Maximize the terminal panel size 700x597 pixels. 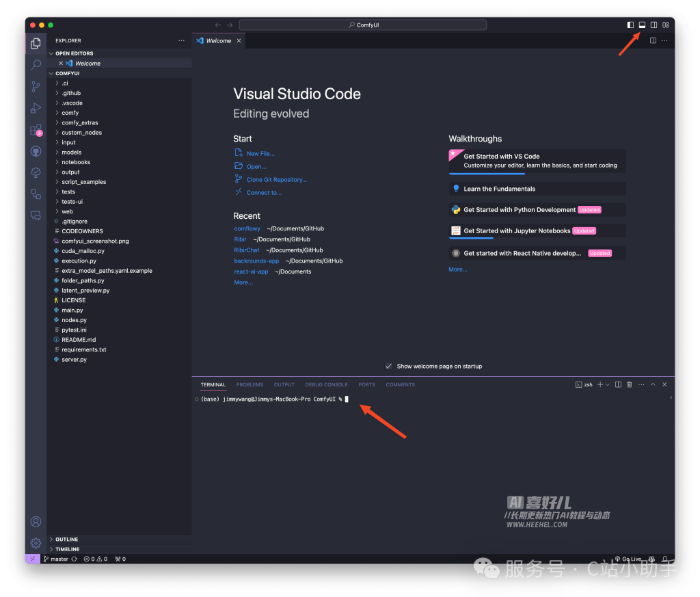(x=653, y=384)
